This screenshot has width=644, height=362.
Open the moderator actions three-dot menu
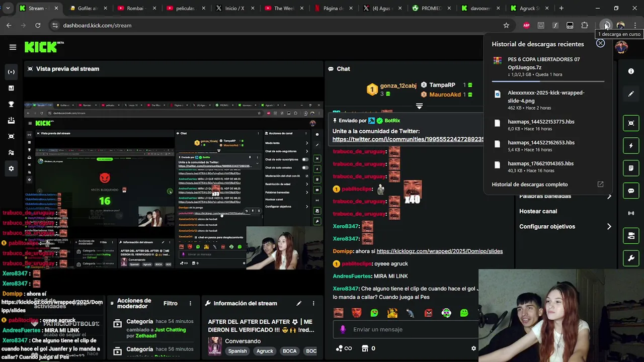click(x=190, y=303)
